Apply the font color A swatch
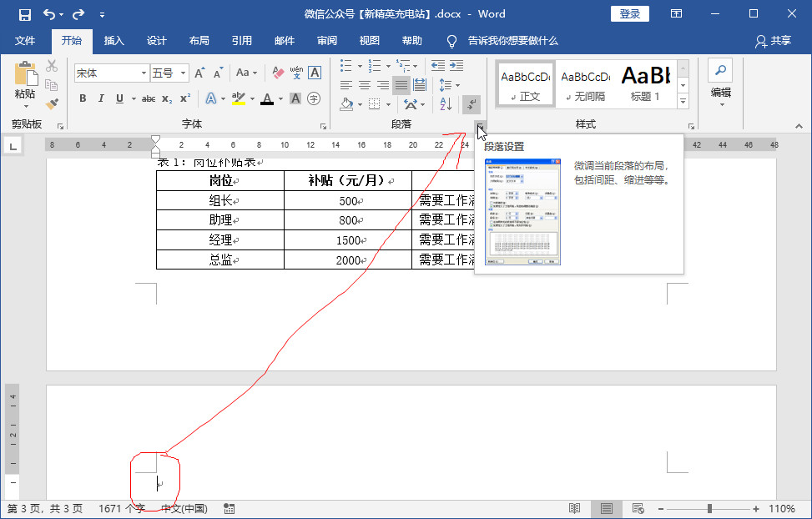The image size is (812, 519). [267, 98]
